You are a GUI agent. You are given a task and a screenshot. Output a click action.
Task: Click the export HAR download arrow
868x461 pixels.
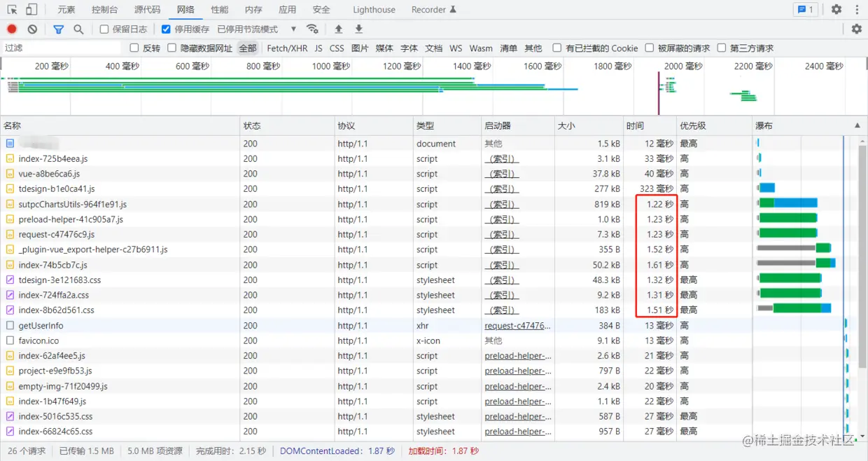click(359, 29)
